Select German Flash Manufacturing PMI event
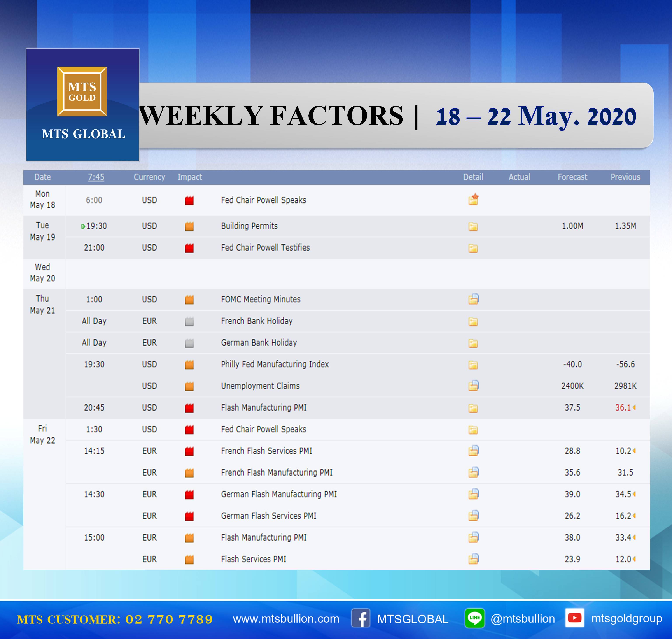 point(279,494)
